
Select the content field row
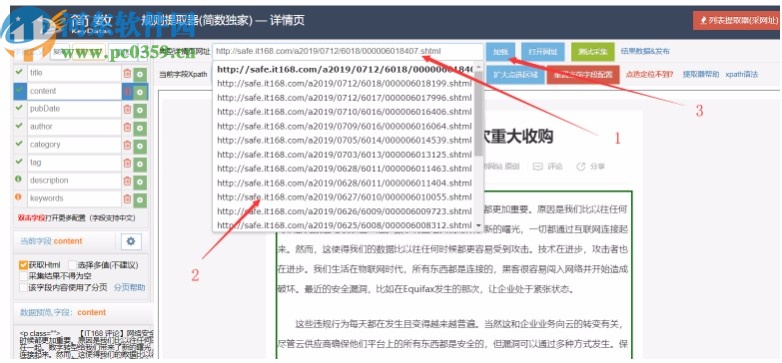click(74, 91)
